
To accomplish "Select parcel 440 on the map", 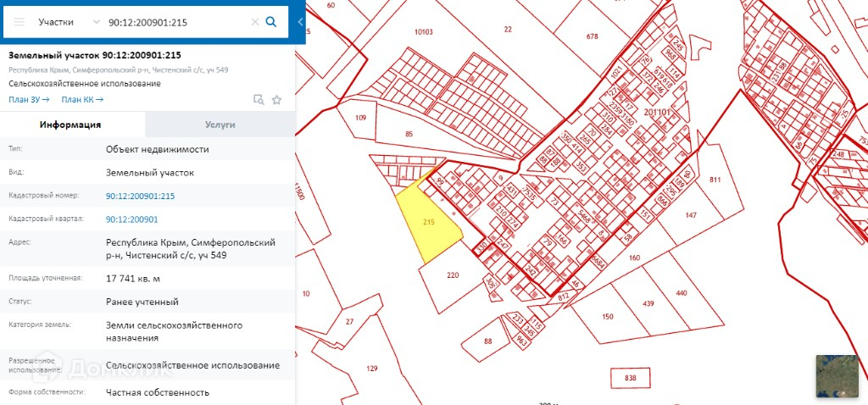I will [x=682, y=292].
